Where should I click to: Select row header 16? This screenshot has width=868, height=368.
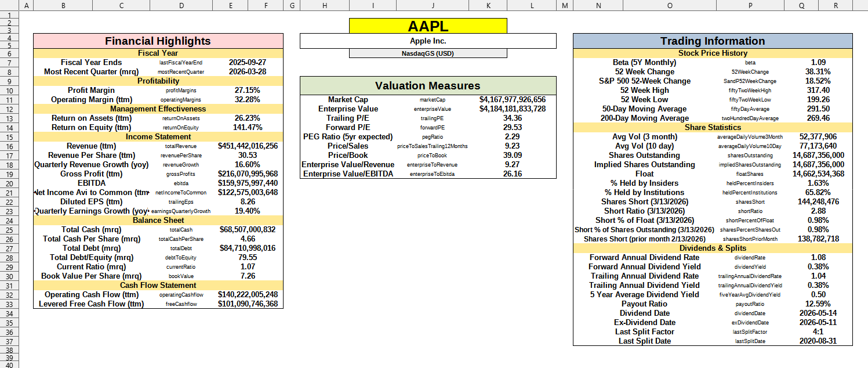[x=9, y=146]
